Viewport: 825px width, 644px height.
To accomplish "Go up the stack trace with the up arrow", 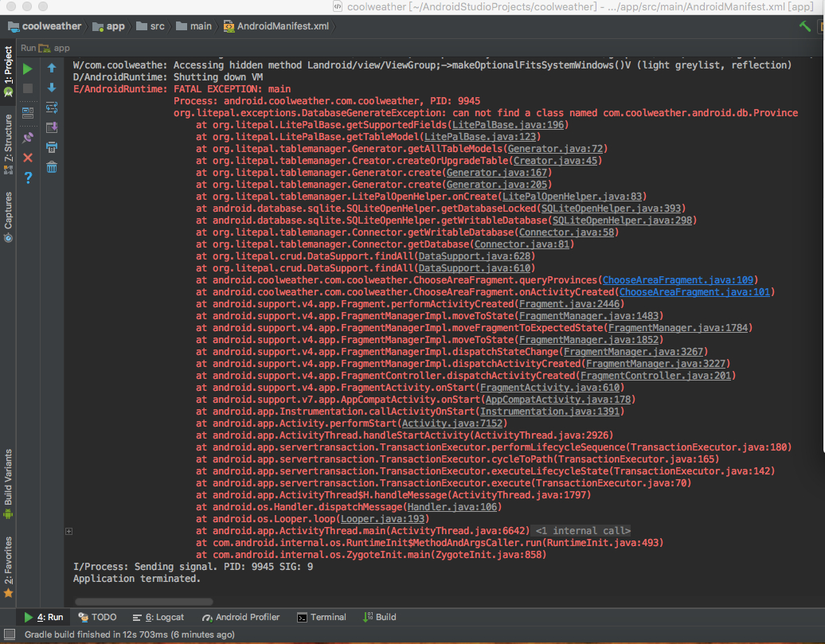I will click(52, 68).
